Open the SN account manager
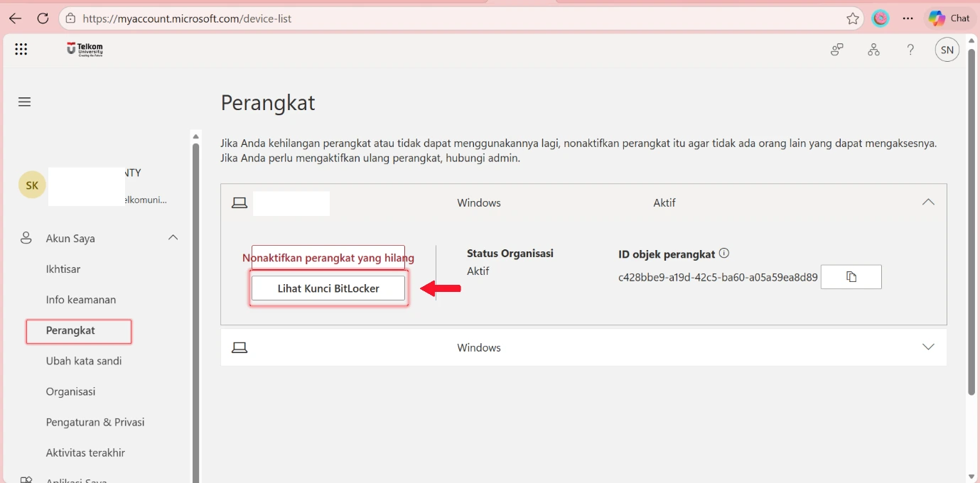980x483 pixels. click(x=947, y=50)
